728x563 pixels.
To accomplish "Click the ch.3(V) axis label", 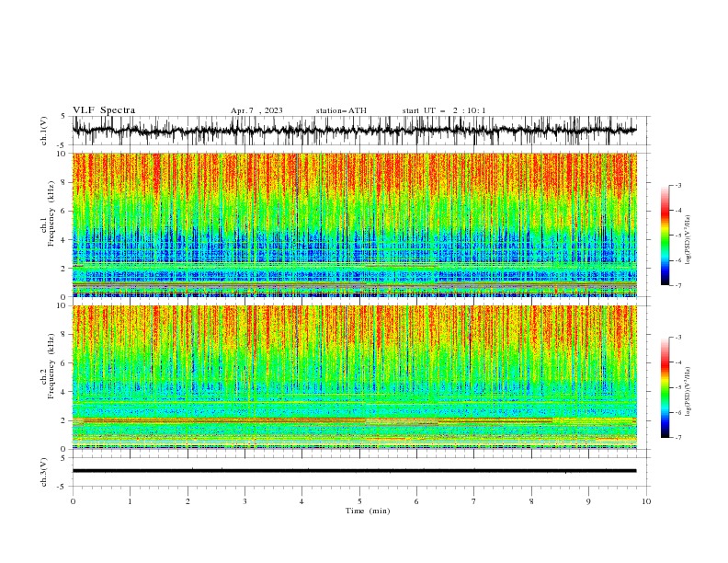I will point(44,472).
